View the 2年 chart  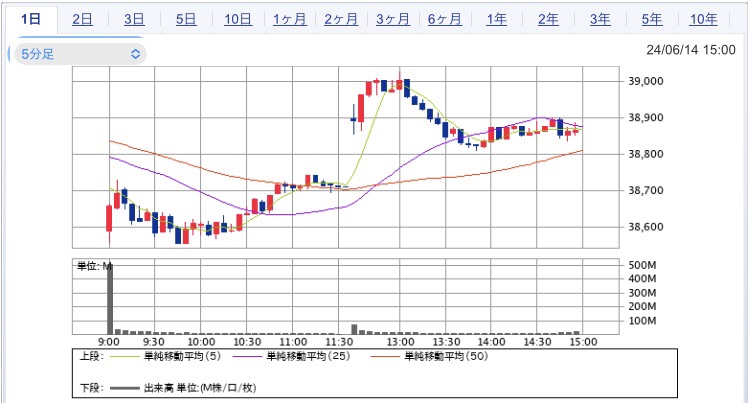tap(548, 19)
